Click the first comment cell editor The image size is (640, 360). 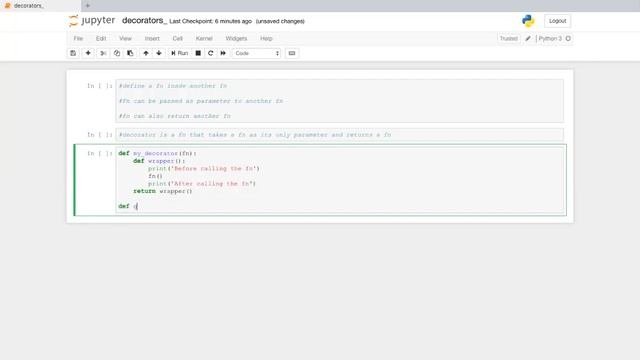tap(340, 101)
